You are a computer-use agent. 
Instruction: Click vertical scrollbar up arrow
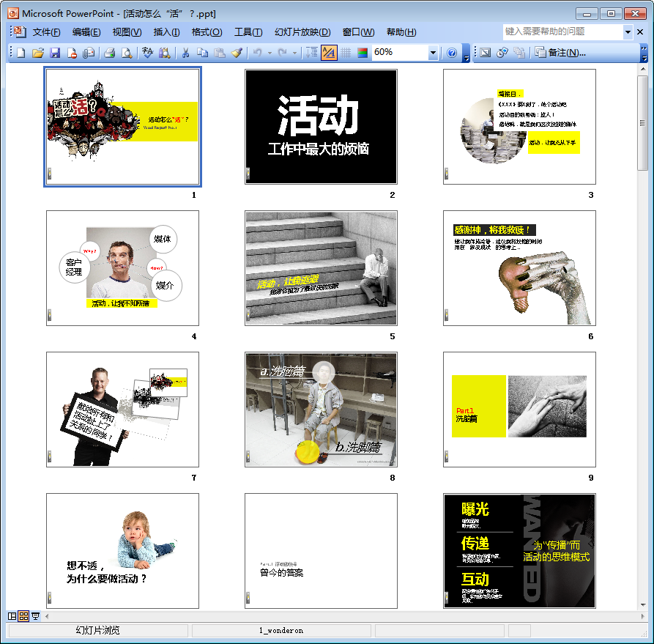[x=643, y=69]
